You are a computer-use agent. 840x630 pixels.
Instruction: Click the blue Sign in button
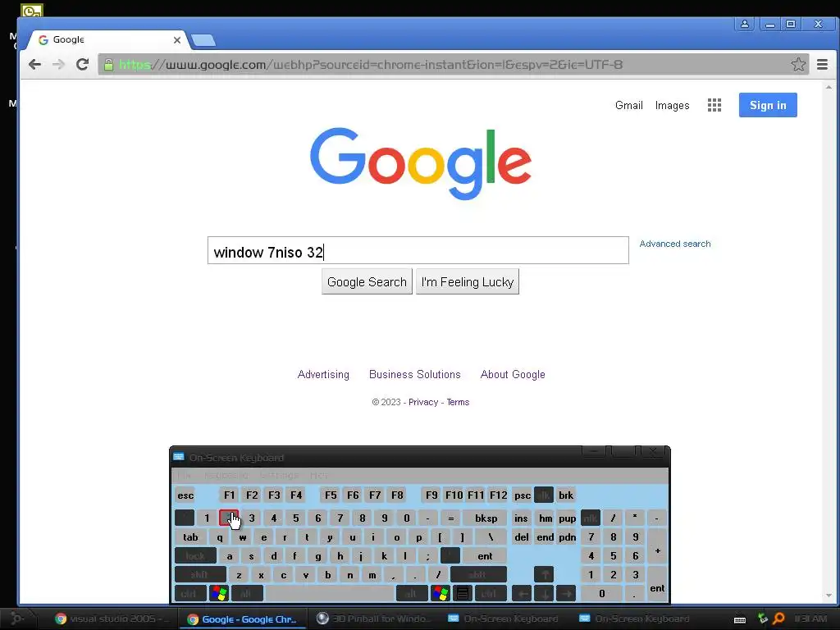tap(768, 105)
